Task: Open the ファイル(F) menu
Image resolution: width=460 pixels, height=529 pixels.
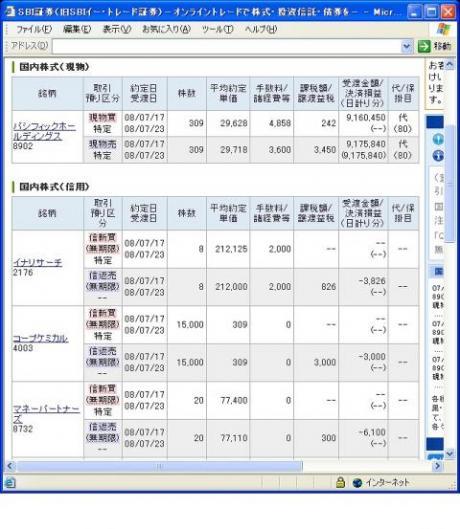Action: click(x=34, y=29)
